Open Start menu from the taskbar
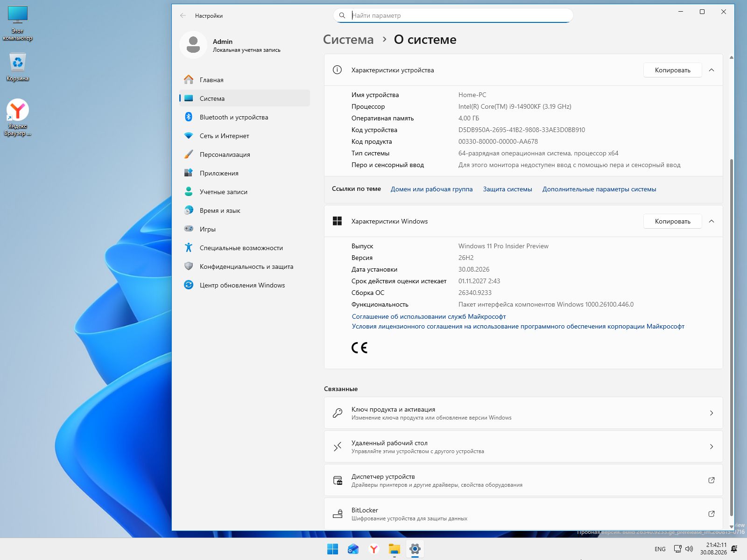This screenshot has height=560, width=747. 333,549
